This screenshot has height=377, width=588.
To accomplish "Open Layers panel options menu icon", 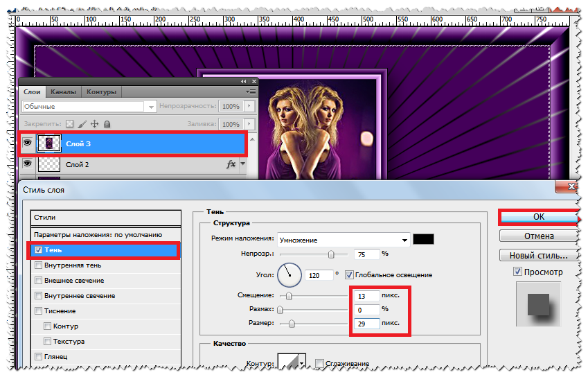I will click(251, 92).
